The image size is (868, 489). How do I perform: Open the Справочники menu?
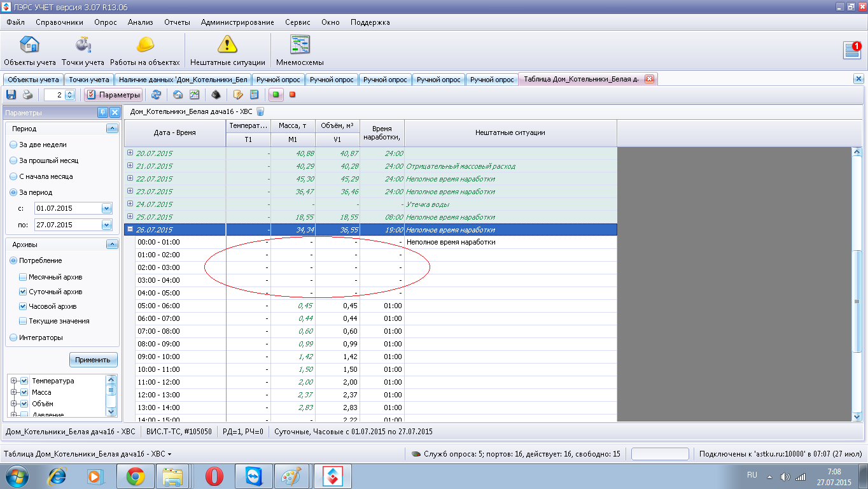(x=59, y=22)
